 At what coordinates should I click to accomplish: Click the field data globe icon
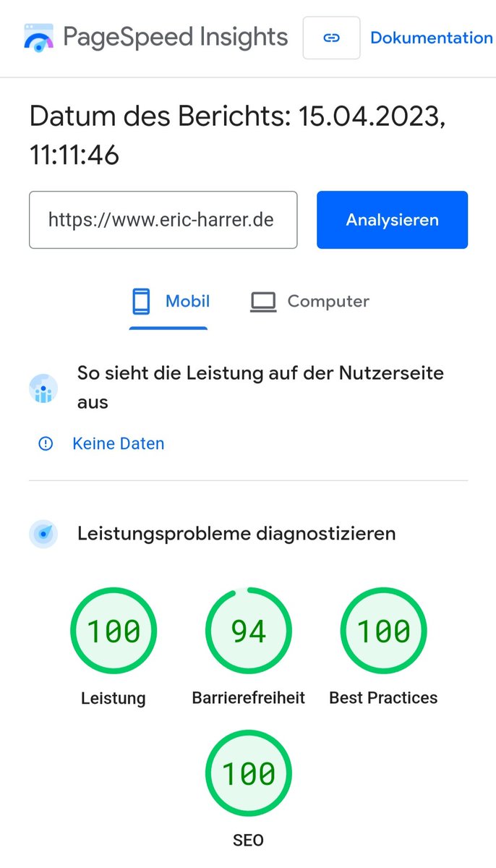[43, 388]
